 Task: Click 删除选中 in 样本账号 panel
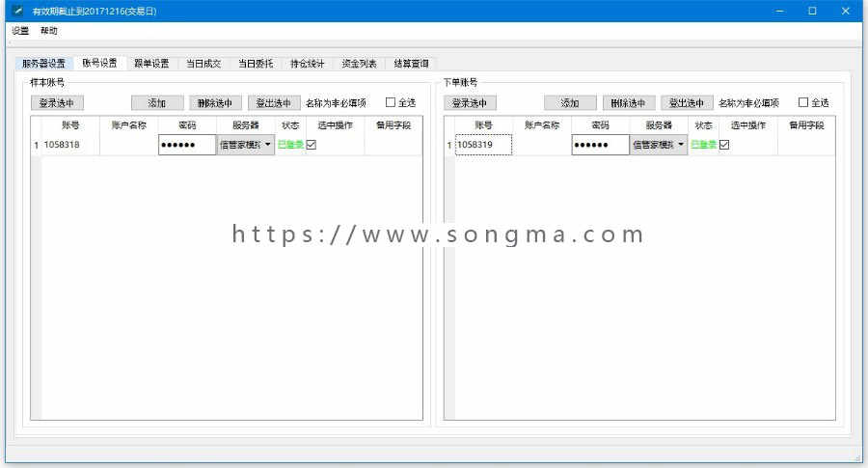[x=215, y=103]
